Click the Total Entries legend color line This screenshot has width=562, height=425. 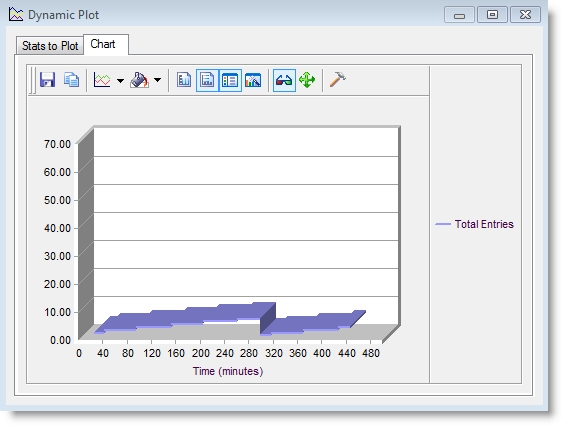tap(443, 224)
